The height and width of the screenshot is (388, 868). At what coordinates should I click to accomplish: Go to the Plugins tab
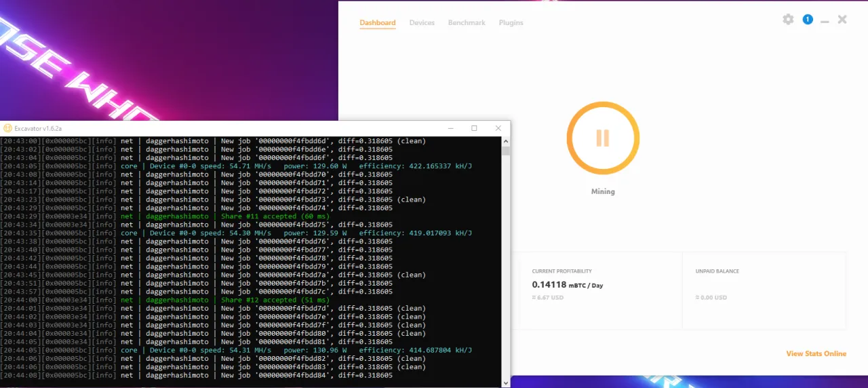[x=511, y=23]
